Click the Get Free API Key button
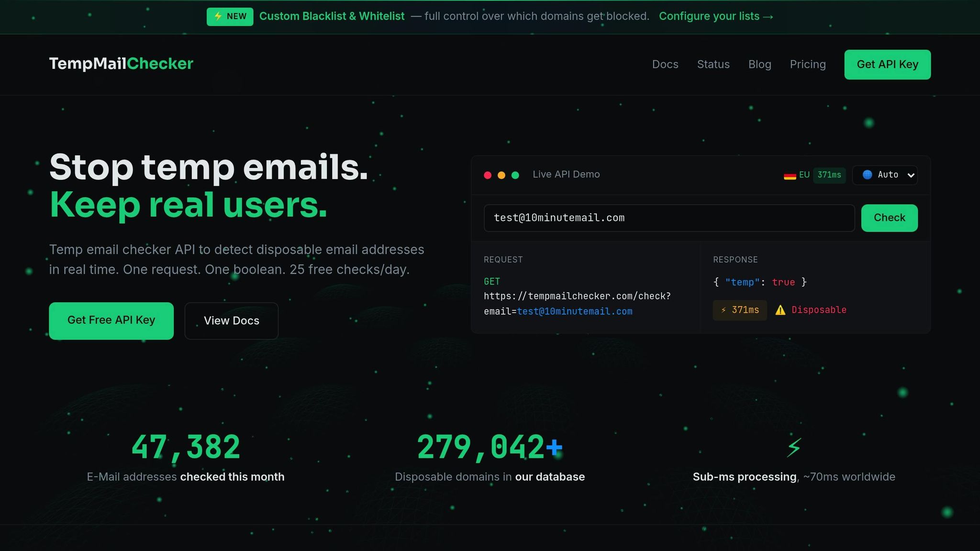 pyautogui.click(x=111, y=320)
